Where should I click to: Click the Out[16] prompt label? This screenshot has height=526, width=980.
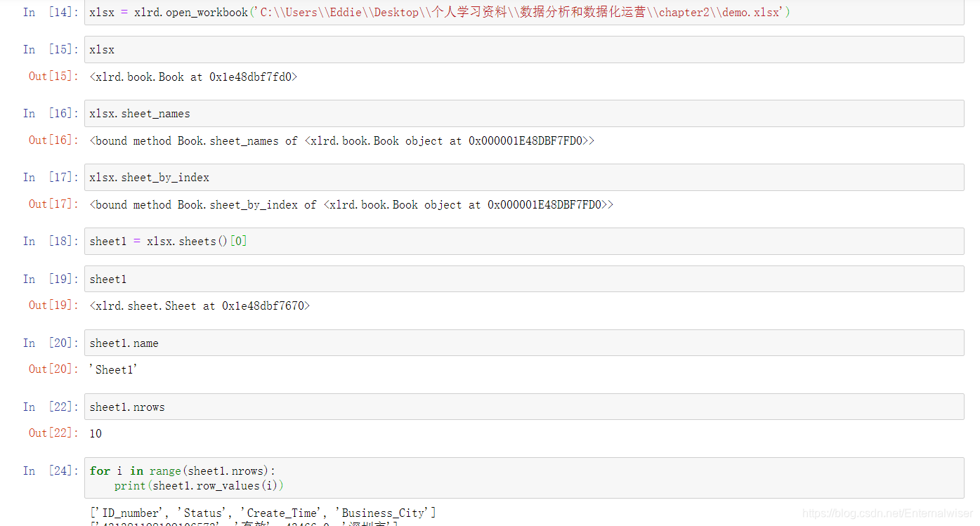53,140
